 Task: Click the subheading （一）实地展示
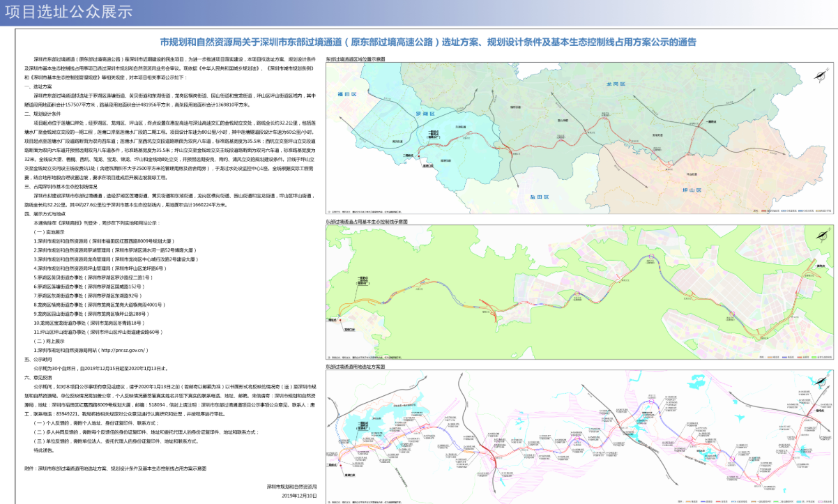click(49, 232)
